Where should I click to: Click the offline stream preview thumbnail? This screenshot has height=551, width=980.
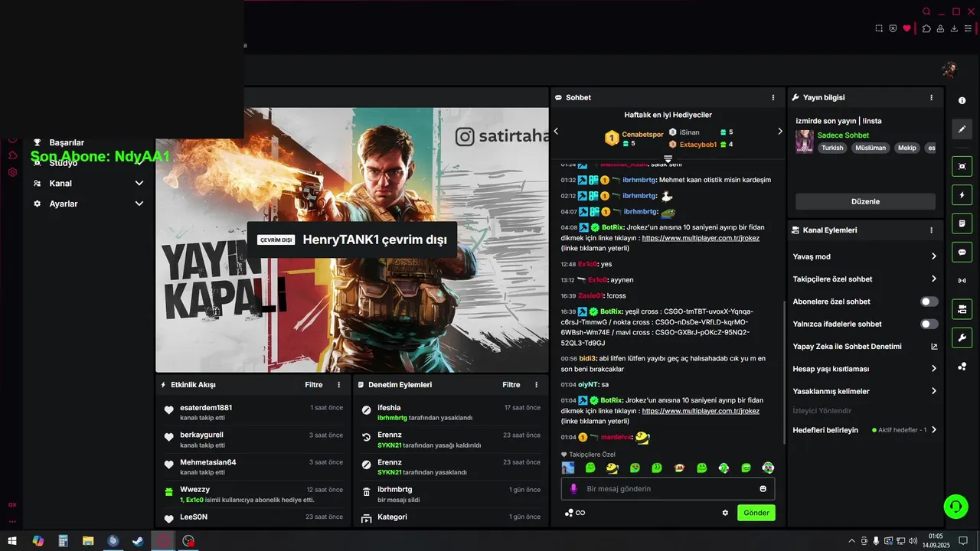click(352, 240)
